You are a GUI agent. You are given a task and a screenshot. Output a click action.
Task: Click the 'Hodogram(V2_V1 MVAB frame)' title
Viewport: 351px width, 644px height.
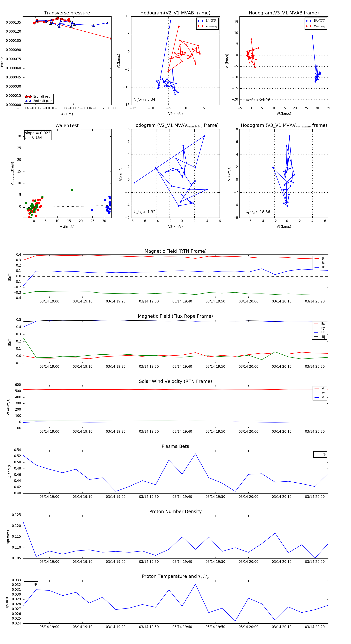[175, 13]
